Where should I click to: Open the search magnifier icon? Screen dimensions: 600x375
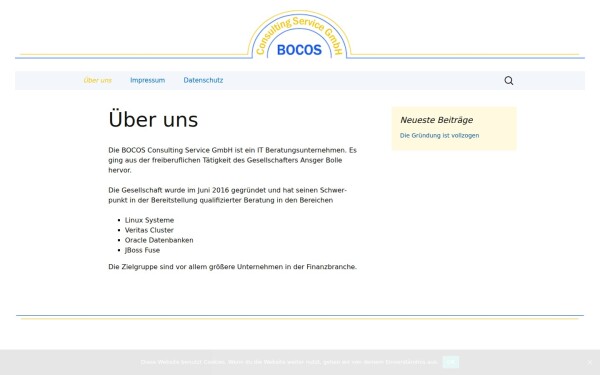[x=509, y=80]
